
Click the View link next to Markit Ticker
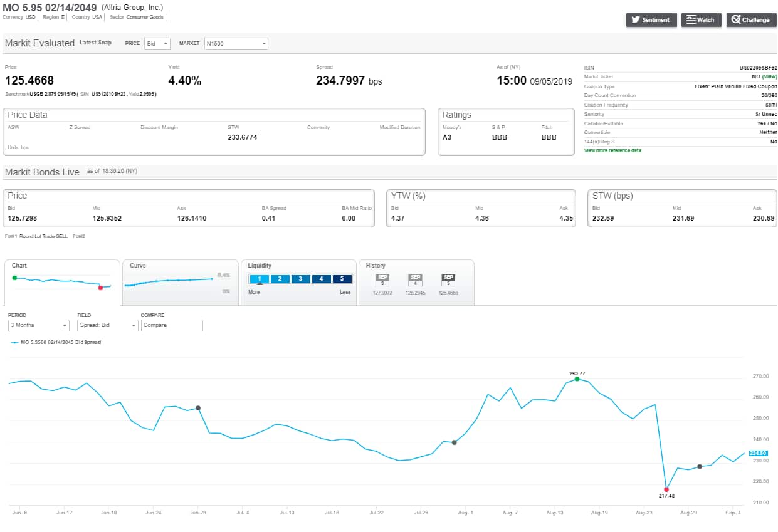click(769, 76)
